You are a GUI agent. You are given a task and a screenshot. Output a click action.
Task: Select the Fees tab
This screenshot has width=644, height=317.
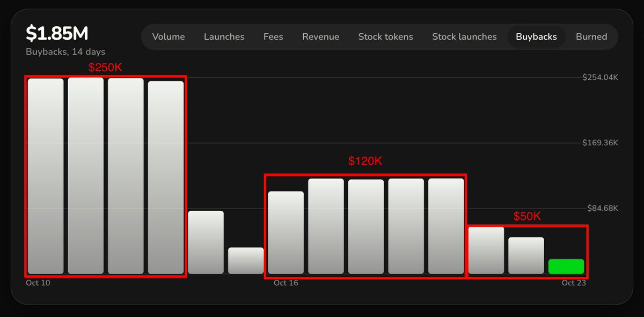pyautogui.click(x=273, y=37)
